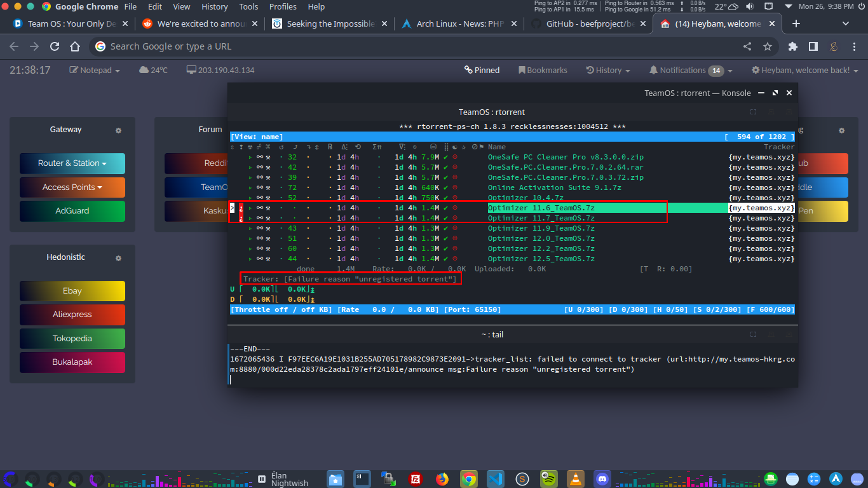Open Gateway card settings gear
The width and height of the screenshot is (868, 488).
[x=118, y=130]
